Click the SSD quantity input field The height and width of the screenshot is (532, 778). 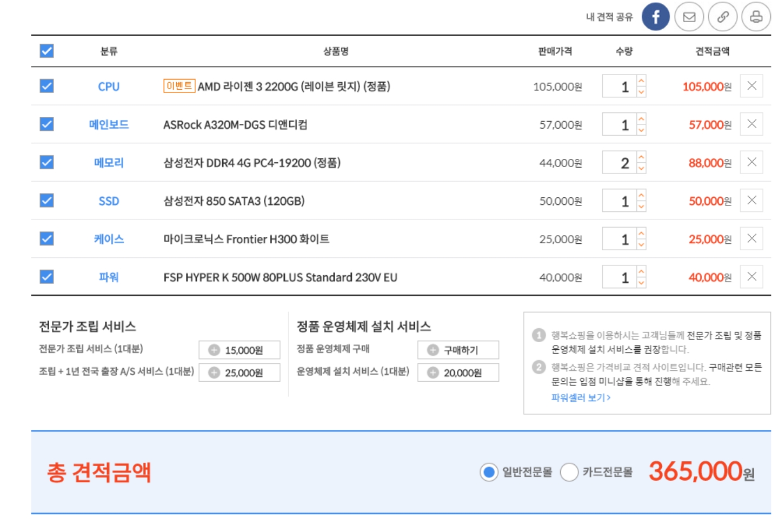point(620,201)
